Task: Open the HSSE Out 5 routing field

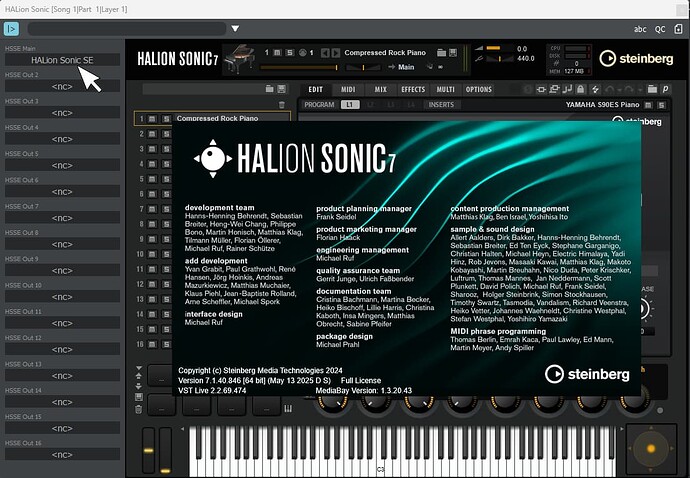Action: (x=62, y=165)
